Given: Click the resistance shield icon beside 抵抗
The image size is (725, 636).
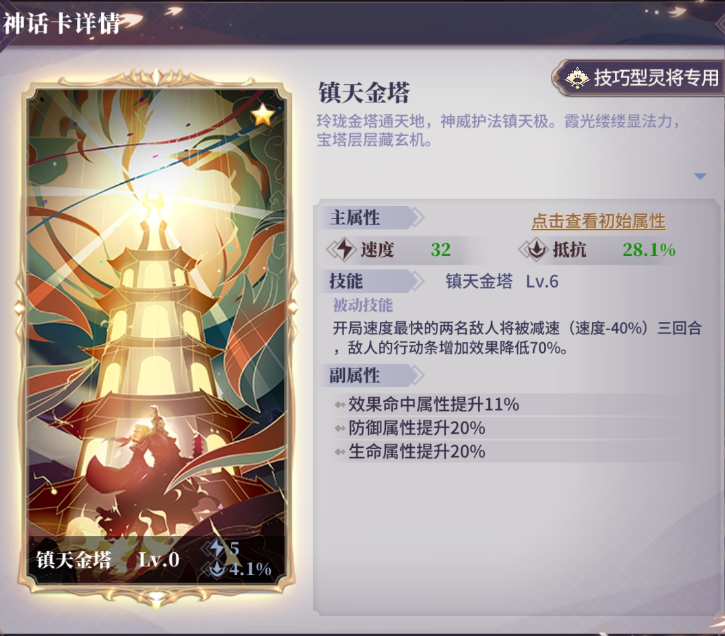Looking at the screenshot, I should 534,250.
